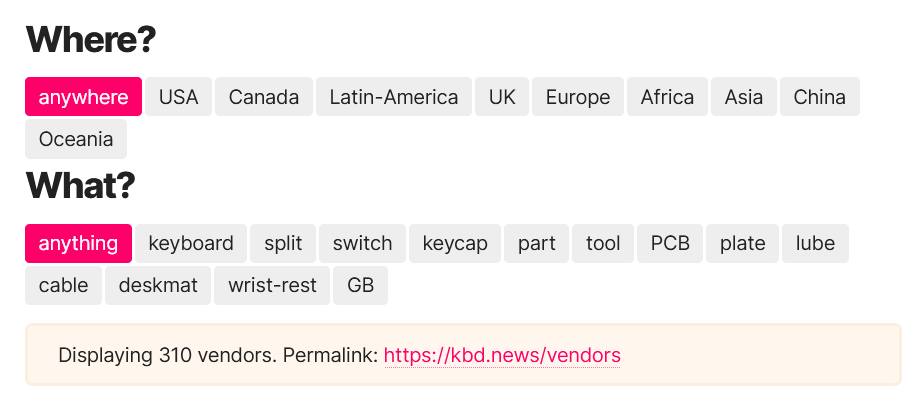This screenshot has height=411, width=919.
Task: Select the keycap product filter
Action: click(455, 243)
